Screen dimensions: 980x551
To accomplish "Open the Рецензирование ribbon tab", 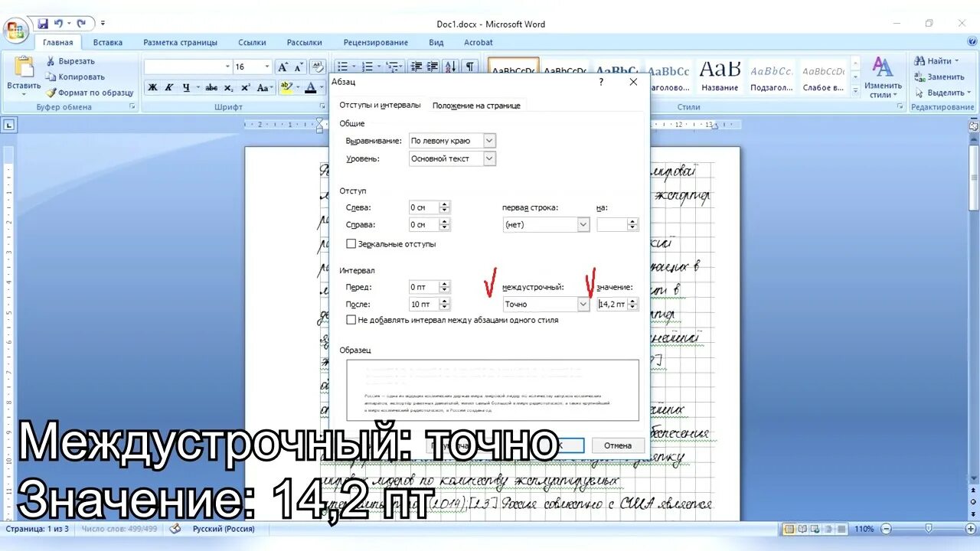I will click(x=375, y=43).
